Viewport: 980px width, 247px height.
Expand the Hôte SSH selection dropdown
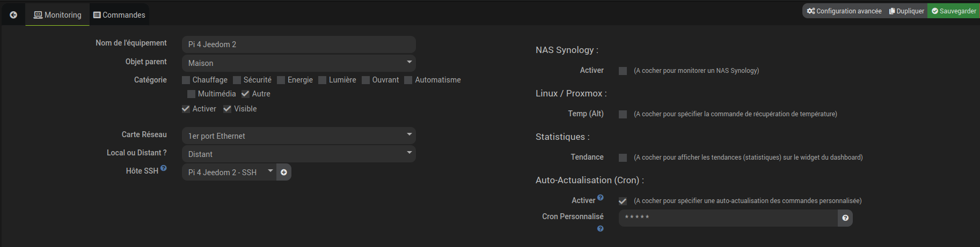[x=229, y=172]
